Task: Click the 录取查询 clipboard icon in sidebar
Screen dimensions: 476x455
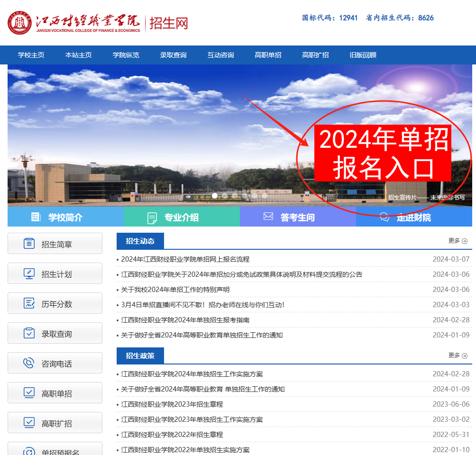Action: point(29,333)
